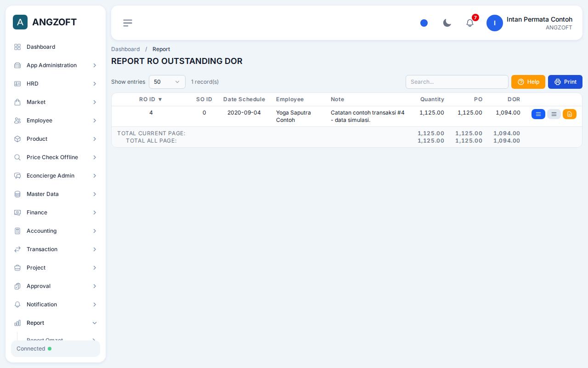
Task: Open the Transaction menu item
Action: click(56, 249)
